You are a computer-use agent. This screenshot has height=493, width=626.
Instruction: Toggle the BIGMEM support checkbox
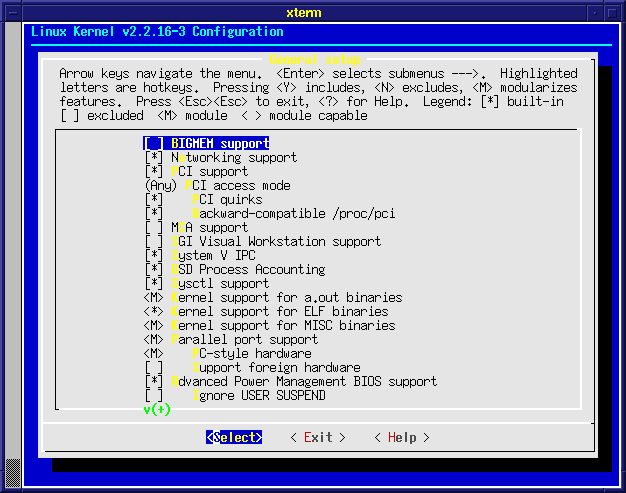click(x=153, y=144)
